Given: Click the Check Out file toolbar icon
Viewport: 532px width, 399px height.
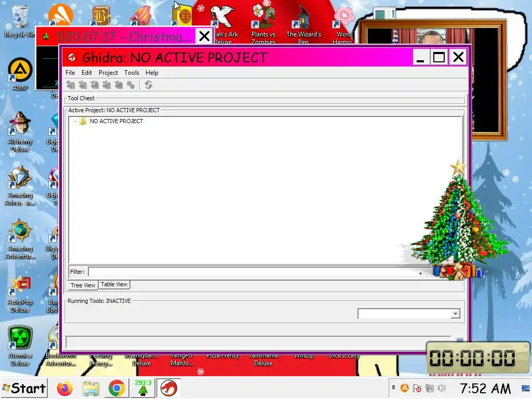Looking at the screenshot, I should pyautogui.click(x=83, y=85).
